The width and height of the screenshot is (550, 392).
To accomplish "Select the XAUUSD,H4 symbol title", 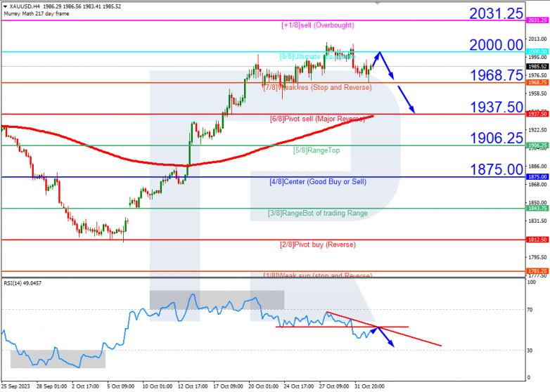I will (x=25, y=6).
